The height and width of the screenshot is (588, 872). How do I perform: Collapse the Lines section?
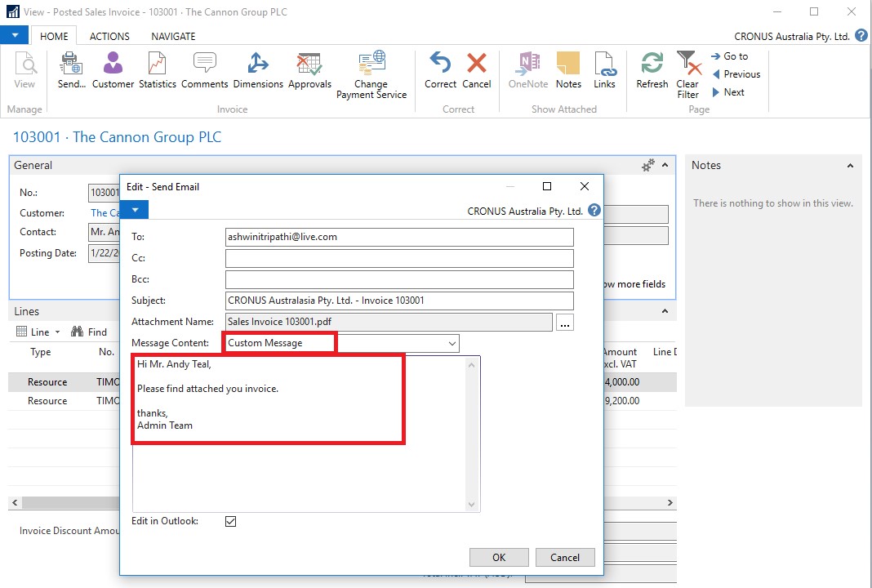[x=665, y=312]
